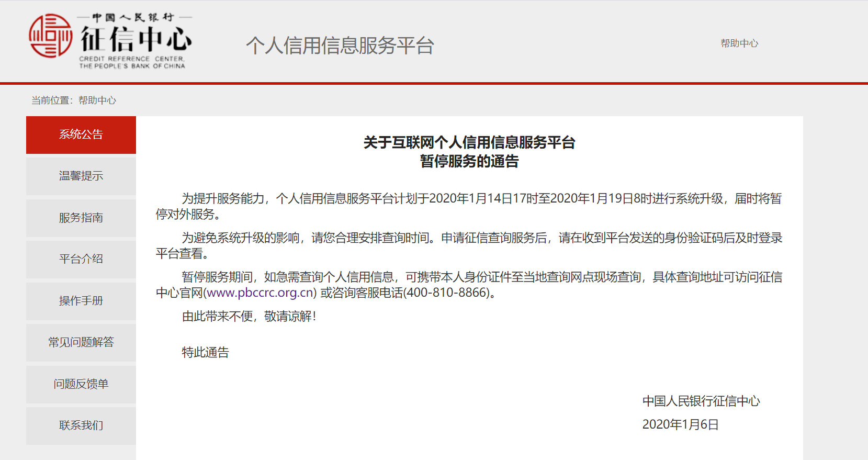Go to 服务指南 in sidebar
Image resolution: width=868 pixels, height=460 pixels.
81,218
